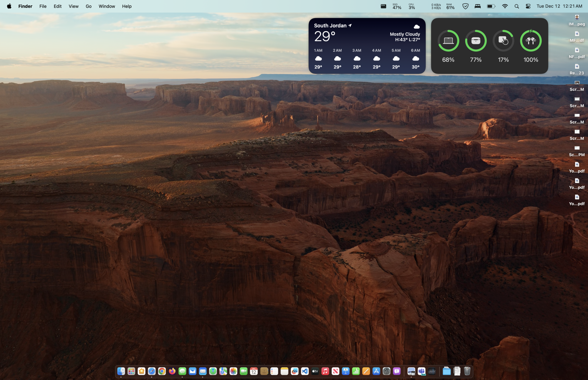Open System Settings from the Dock
Viewport: 588px width, 380px height.
click(387, 371)
